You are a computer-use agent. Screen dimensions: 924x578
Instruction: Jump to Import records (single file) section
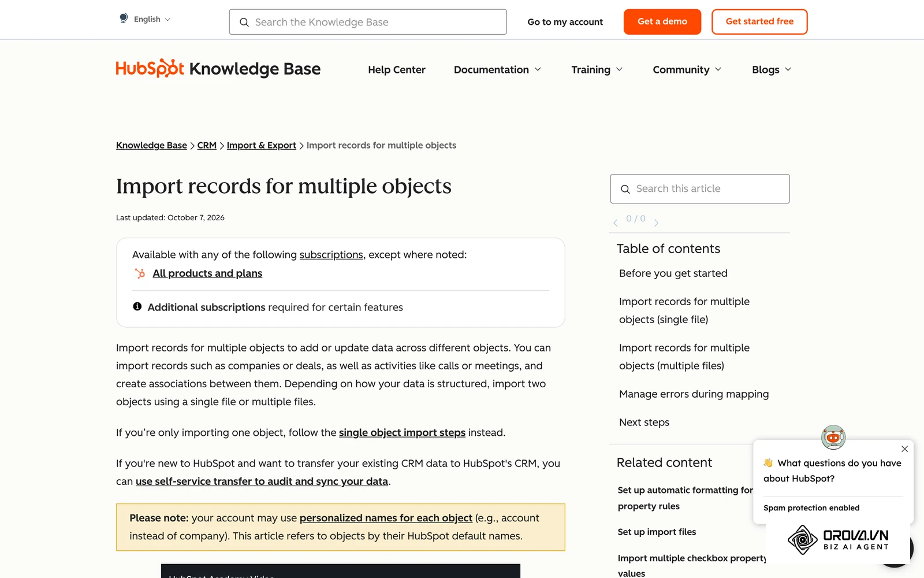point(684,310)
